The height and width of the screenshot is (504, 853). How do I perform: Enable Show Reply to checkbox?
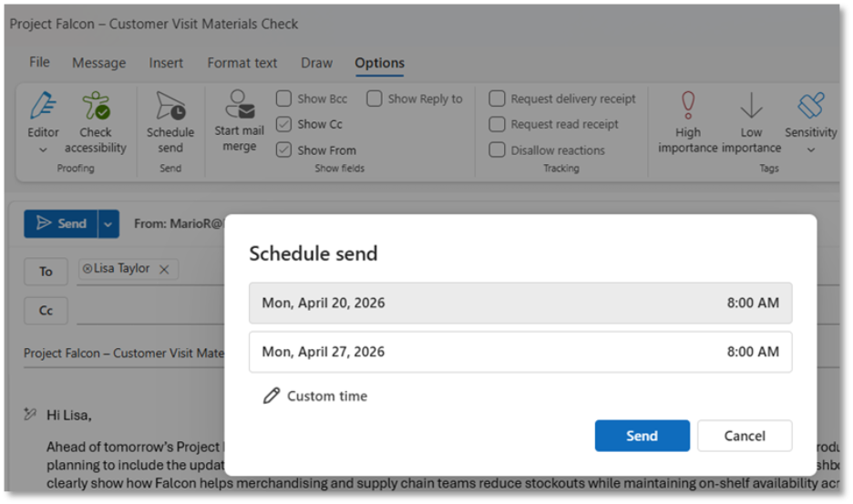point(375,98)
